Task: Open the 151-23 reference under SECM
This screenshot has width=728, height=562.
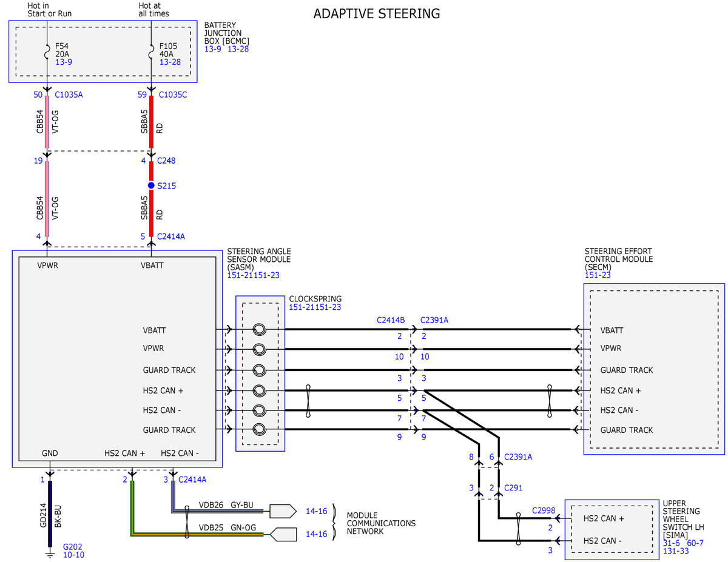Action: [598, 275]
